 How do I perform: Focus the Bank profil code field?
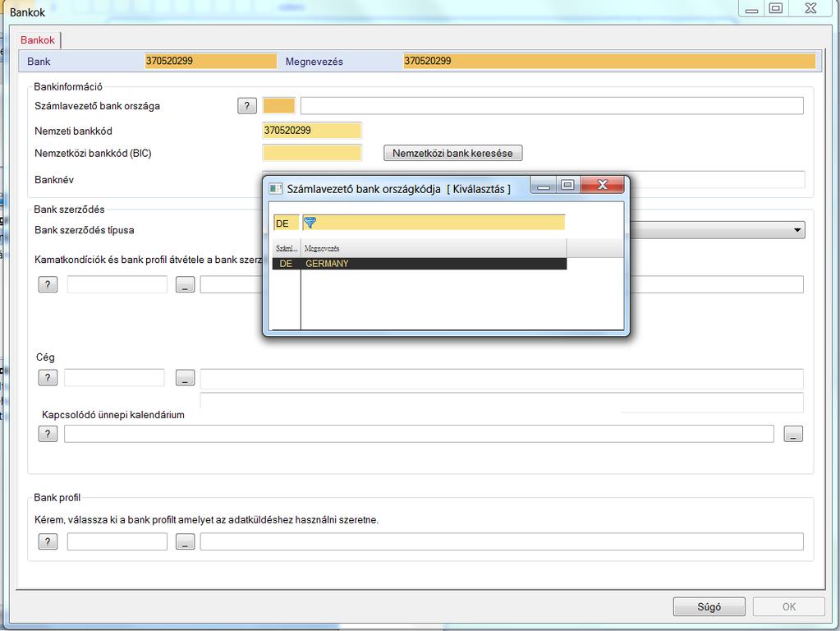[x=117, y=541]
